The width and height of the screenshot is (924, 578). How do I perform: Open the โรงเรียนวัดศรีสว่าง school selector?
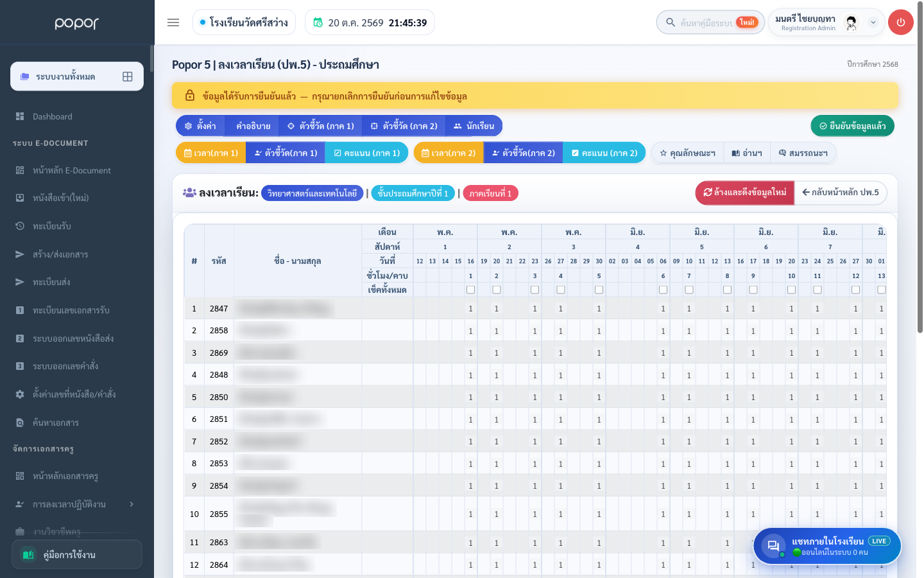(x=244, y=22)
